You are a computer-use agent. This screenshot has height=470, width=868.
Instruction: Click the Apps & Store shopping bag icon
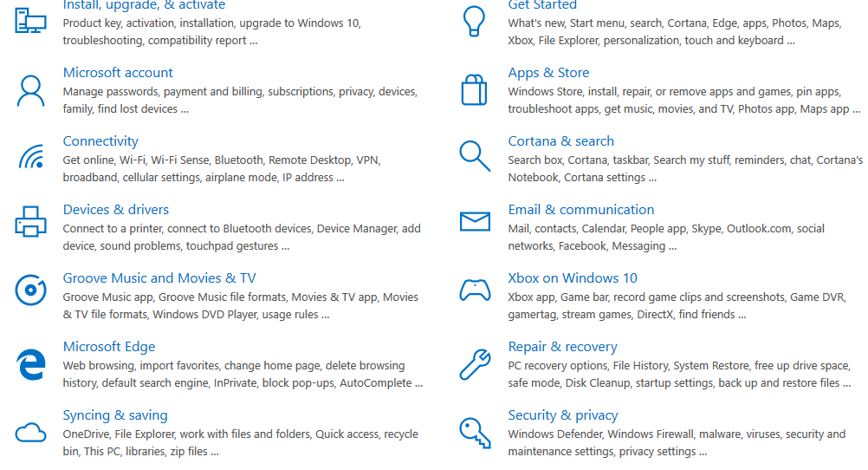click(475, 90)
